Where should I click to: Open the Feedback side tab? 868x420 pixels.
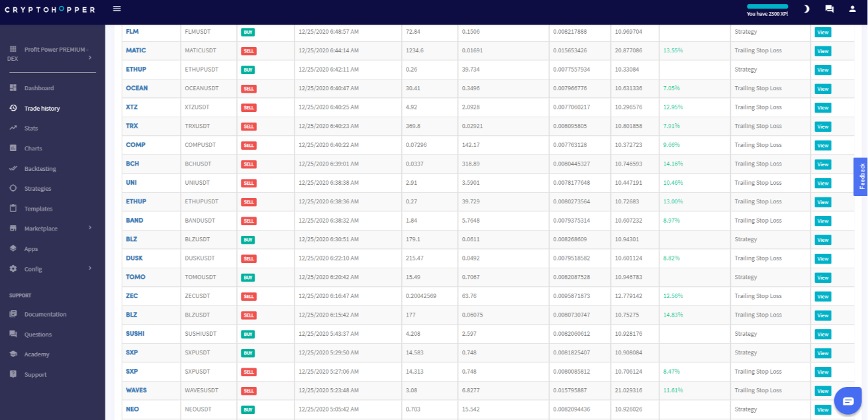point(861,177)
